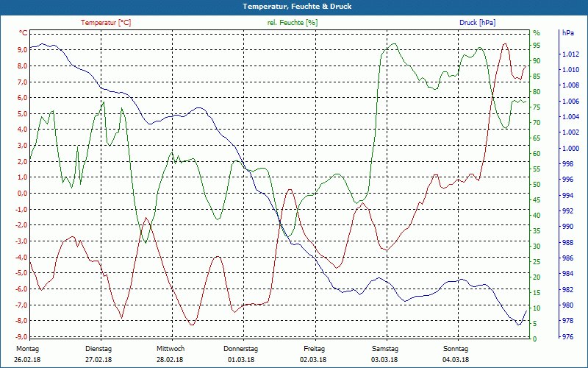Click temperature axis value '9,0'
588x368 pixels.
tap(22, 49)
